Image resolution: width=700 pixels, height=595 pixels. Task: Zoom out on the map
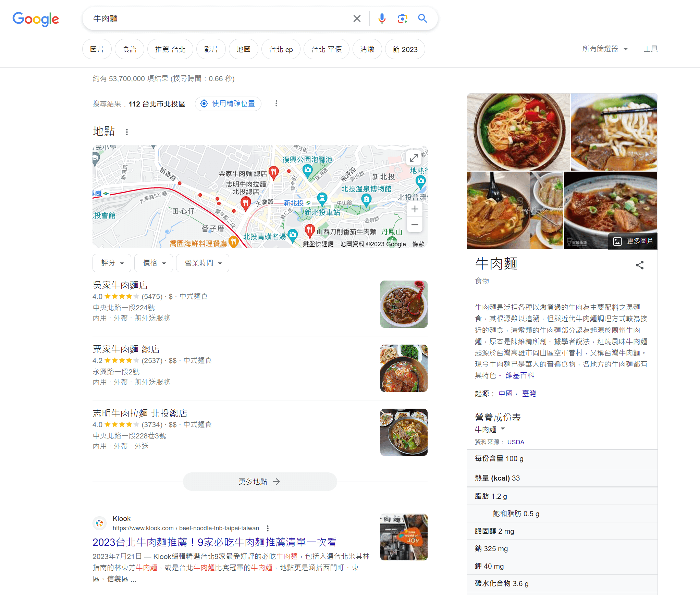tap(415, 225)
